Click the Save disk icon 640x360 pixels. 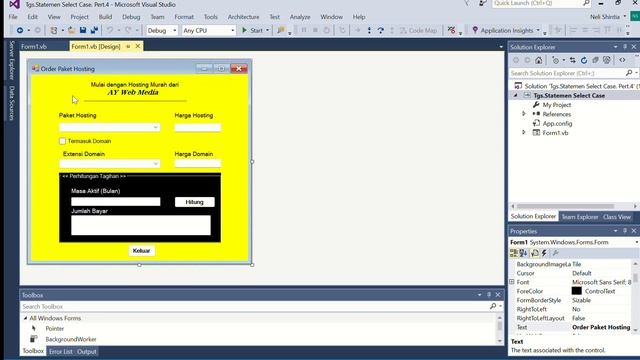click(x=83, y=30)
